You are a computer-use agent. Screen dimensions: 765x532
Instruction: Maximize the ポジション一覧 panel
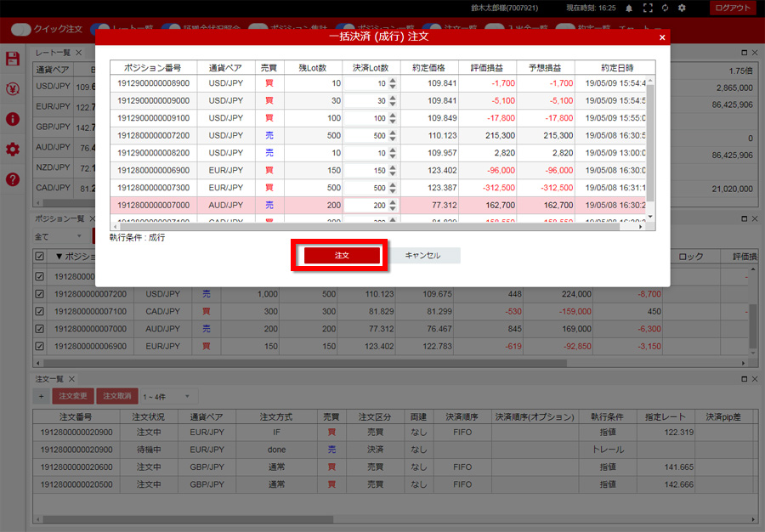[x=744, y=218]
